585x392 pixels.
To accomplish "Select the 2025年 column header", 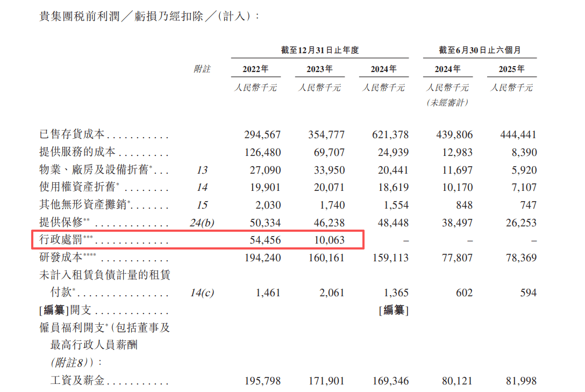I will (x=511, y=69).
